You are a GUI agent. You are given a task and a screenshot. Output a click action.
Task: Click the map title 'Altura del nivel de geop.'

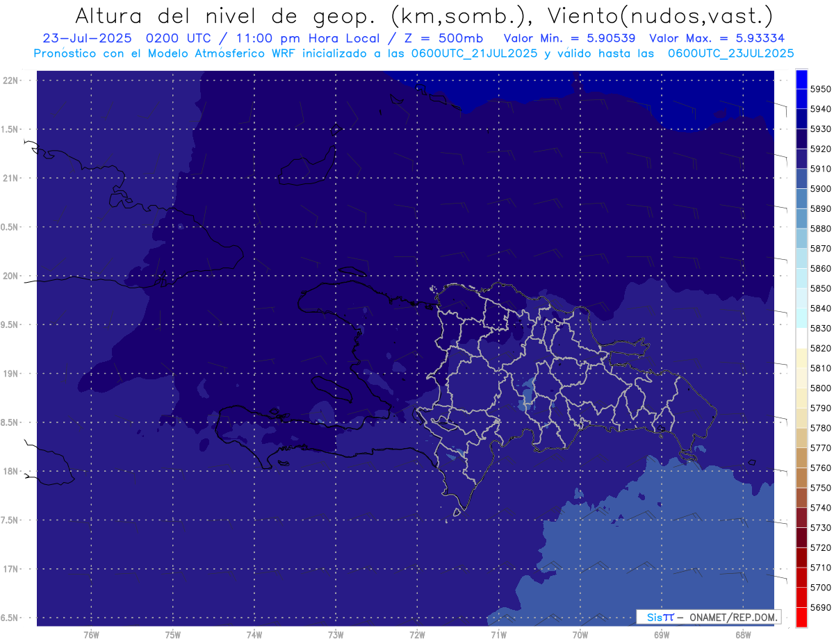[225, 15]
